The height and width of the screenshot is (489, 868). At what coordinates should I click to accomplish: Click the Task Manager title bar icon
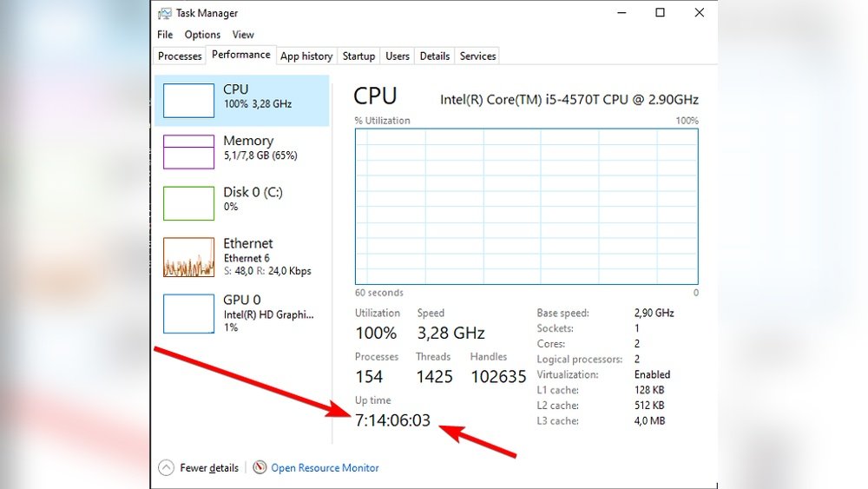point(165,13)
